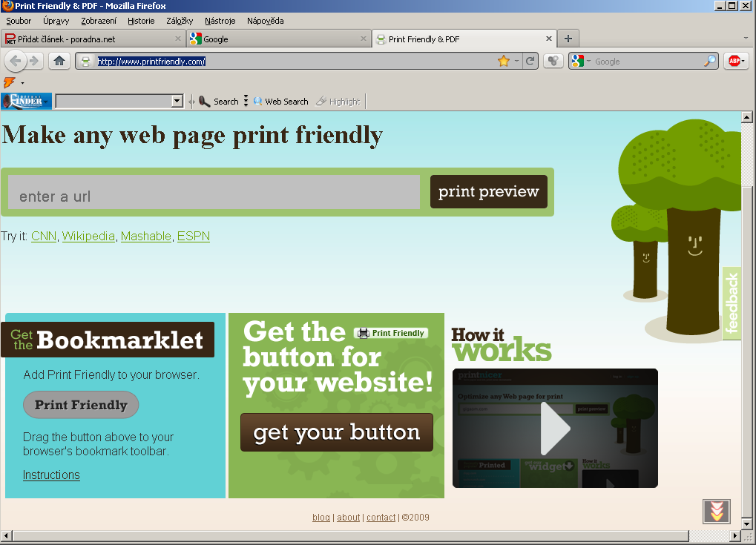Go back with the browser back arrow
The image size is (756, 545).
coord(16,62)
